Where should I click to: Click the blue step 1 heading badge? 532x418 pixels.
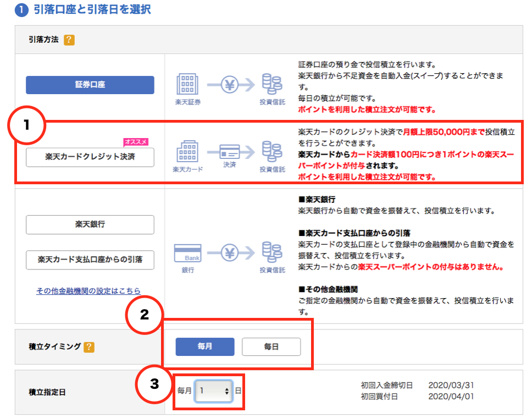(21, 10)
